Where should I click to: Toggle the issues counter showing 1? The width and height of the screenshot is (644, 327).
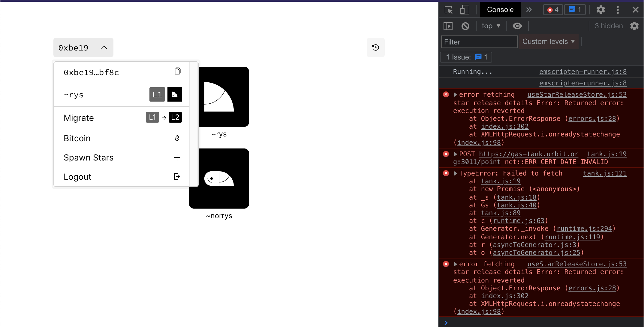point(575,10)
